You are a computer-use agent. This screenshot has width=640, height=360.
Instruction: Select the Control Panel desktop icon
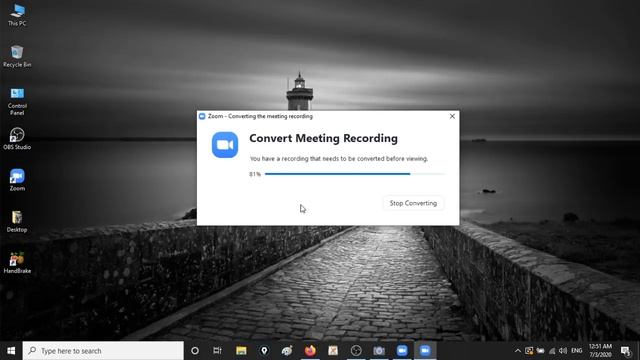(x=17, y=102)
